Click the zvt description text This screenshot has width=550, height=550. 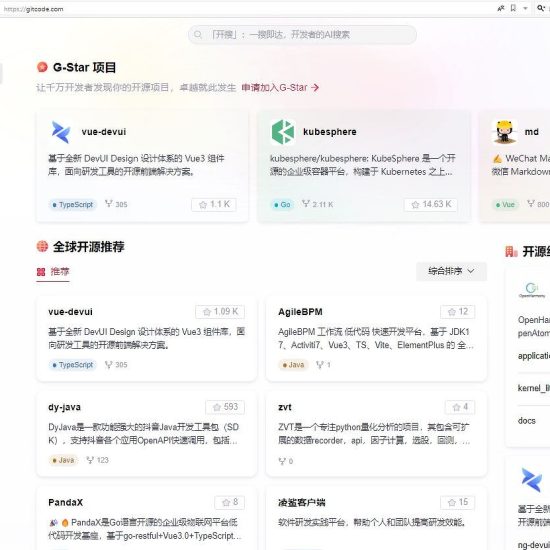tap(374, 434)
